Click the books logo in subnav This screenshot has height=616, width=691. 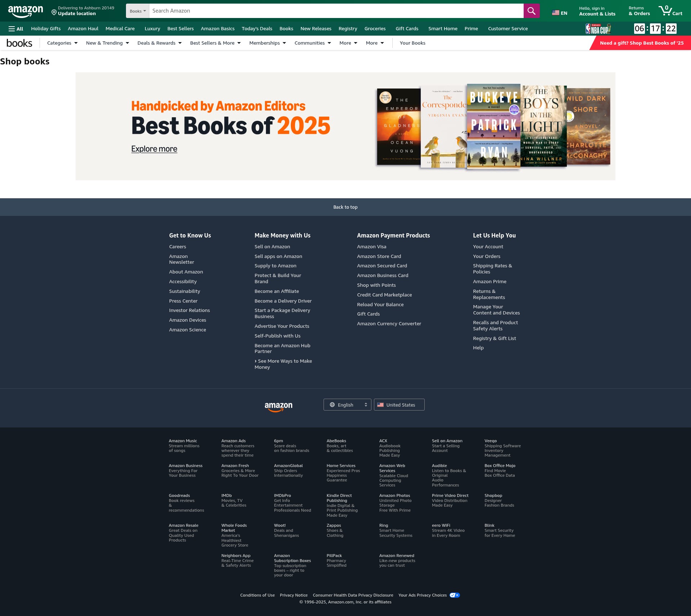click(x=19, y=43)
